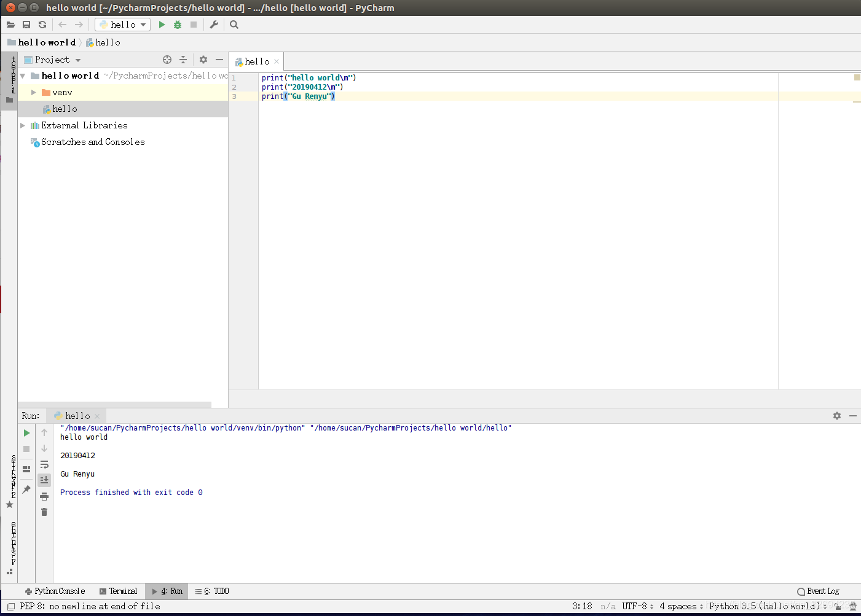Collapse the hello world project root arrow

23,76
